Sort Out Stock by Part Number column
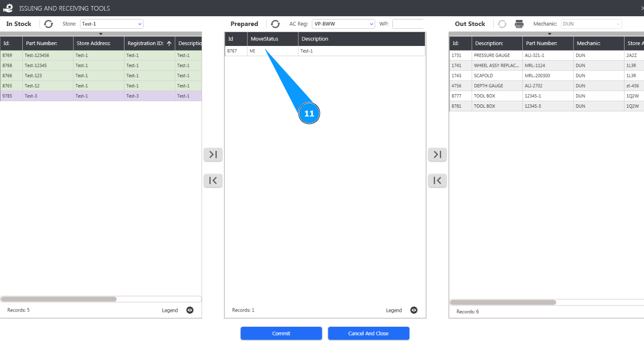The height and width of the screenshot is (343, 644). coord(548,44)
